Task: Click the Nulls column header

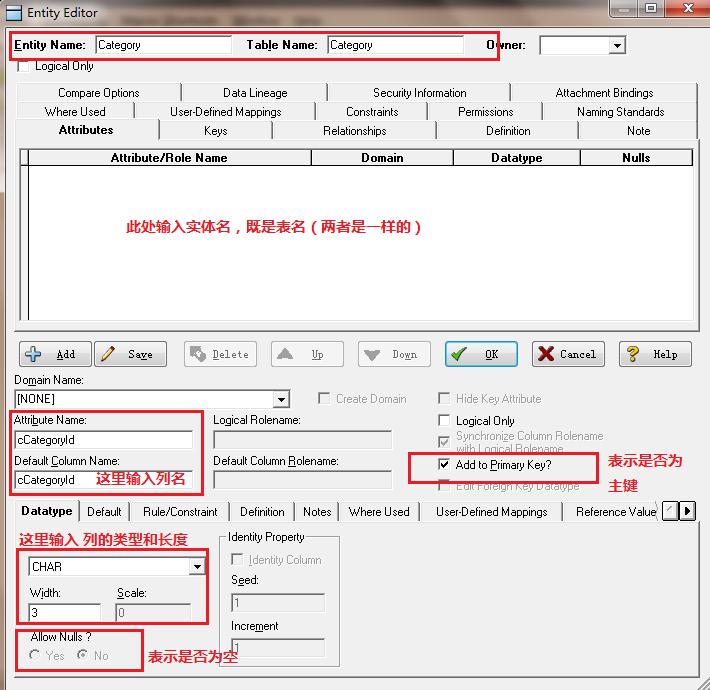Action: click(x=636, y=158)
